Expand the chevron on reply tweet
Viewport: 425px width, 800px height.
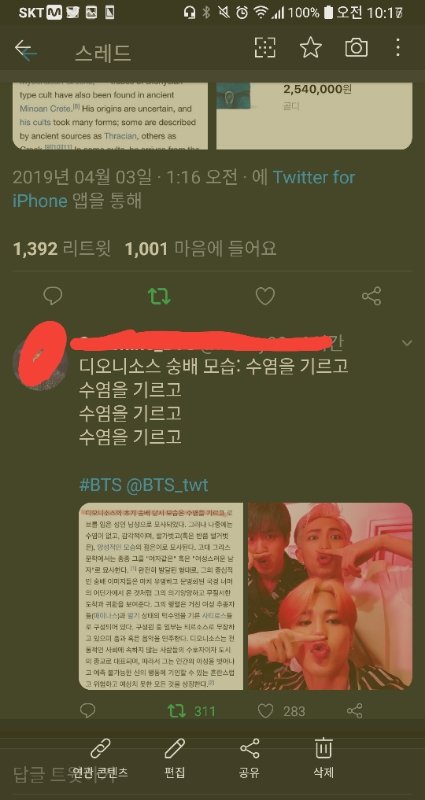[x=407, y=343]
